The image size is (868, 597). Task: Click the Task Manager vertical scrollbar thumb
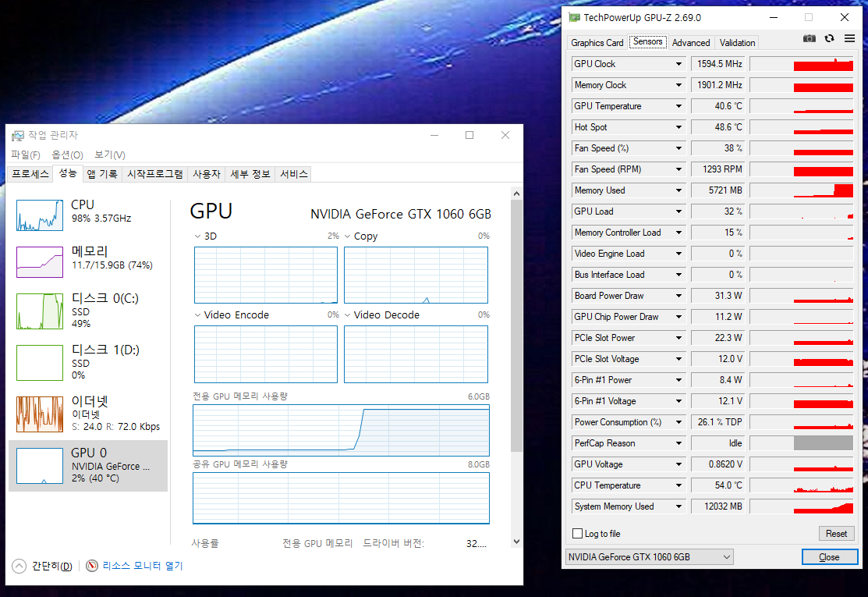point(516,325)
